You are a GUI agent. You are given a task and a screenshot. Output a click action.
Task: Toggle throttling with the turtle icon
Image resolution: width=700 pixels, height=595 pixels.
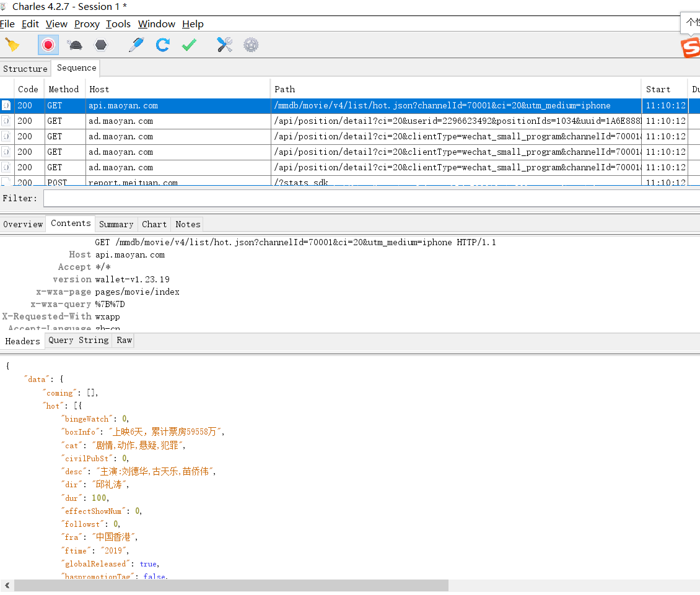click(74, 45)
